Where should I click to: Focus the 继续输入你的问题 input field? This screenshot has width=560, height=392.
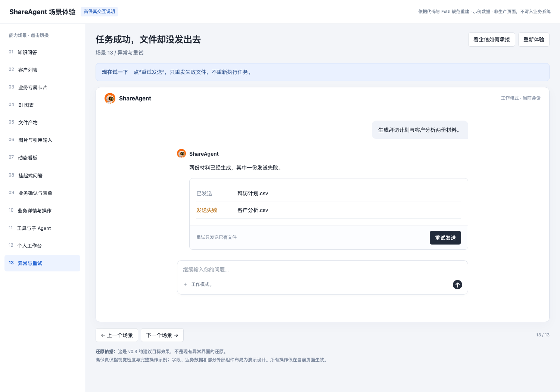point(323,270)
